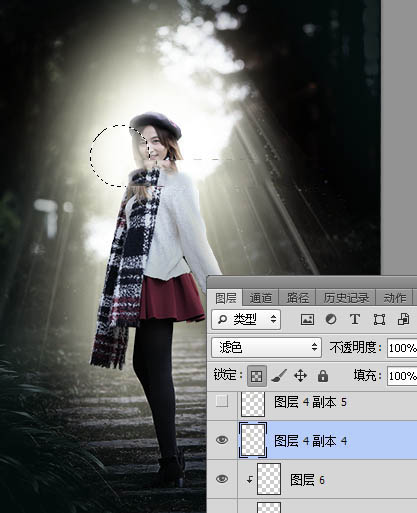Screen dimensions: 417x513
Task: Open the 类型 layer filter dropdown
Action: (x=246, y=319)
